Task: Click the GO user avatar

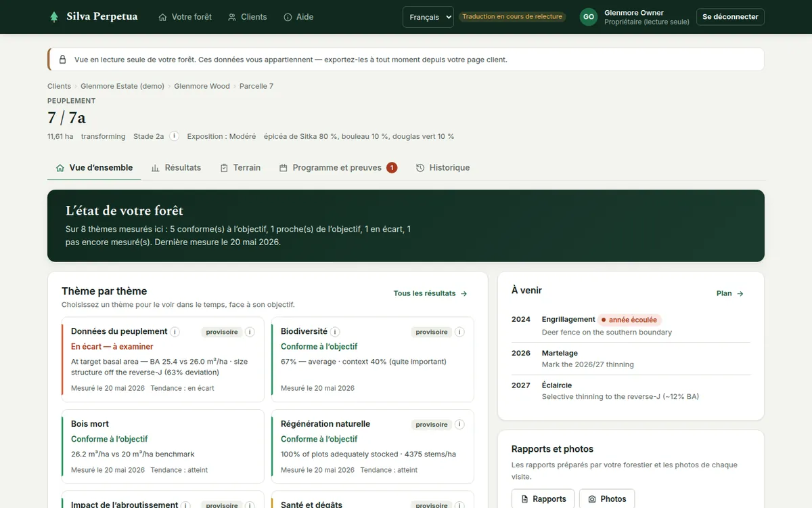Action: coord(589,17)
